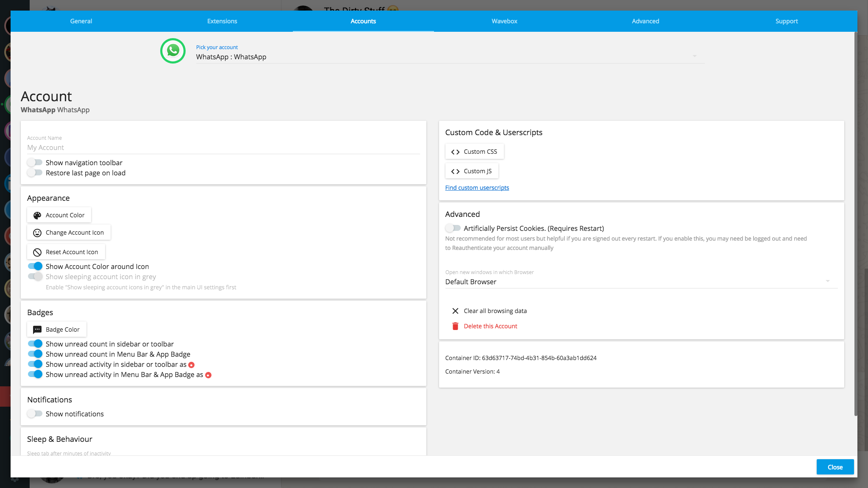The image size is (868, 488).
Task: Click red dot indicator for Menu Bar activity
Action: click(208, 375)
